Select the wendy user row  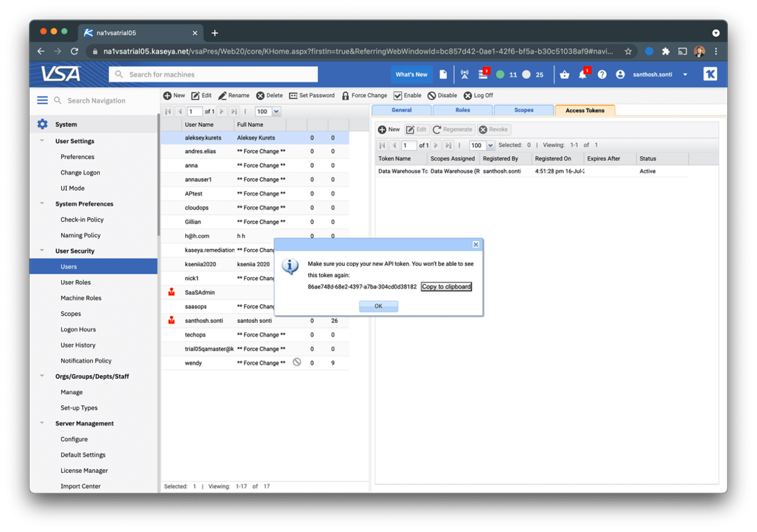(255, 363)
